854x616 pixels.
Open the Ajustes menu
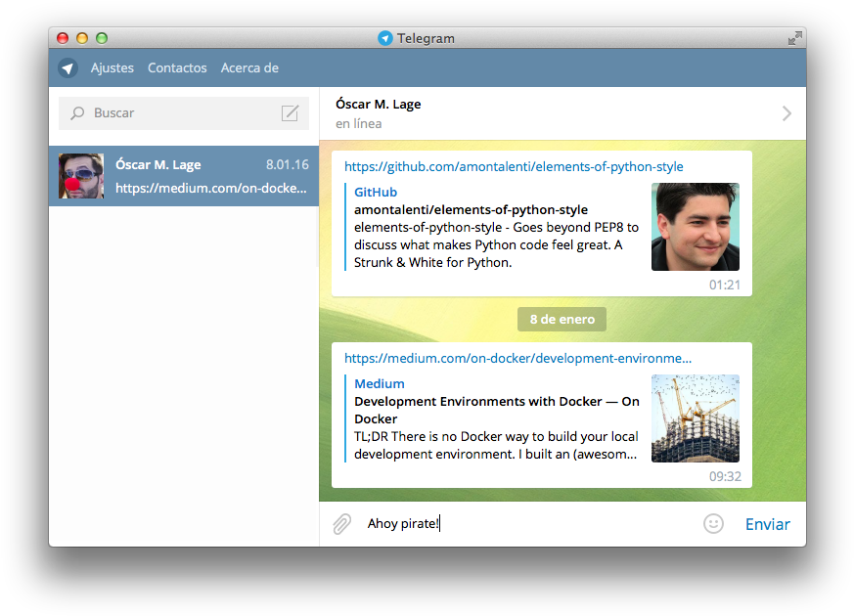112,67
